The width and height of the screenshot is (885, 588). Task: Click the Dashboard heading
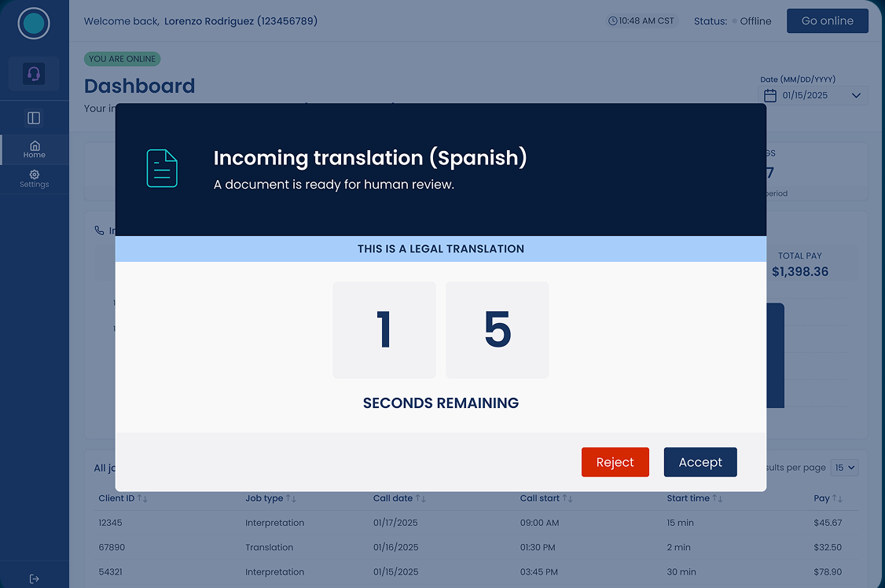click(139, 86)
